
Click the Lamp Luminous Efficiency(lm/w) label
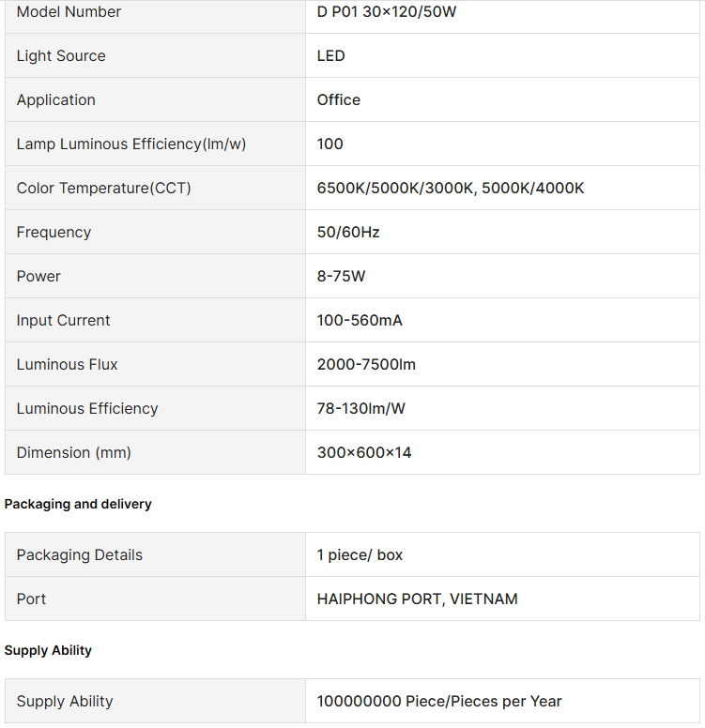[131, 144]
